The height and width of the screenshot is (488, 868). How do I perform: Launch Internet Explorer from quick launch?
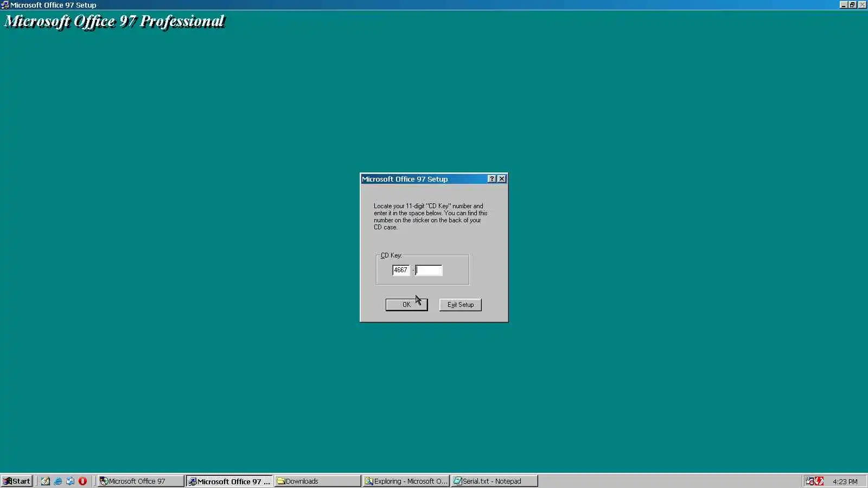click(58, 481)
